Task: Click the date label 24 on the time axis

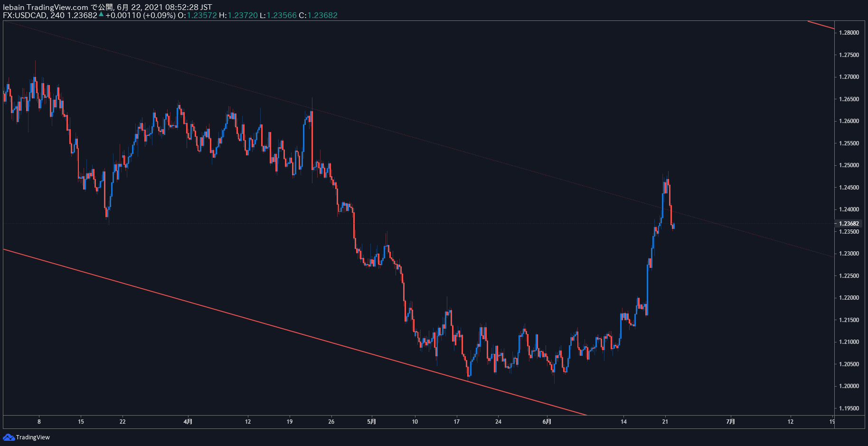Action: (x=499, y=422)
